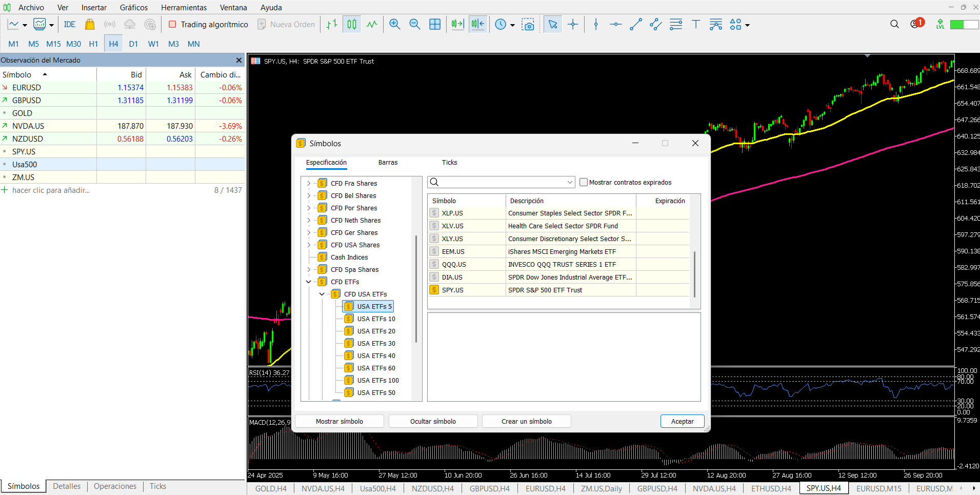Viewport: 980px width, 495px height.
Task: Open symbol search dropdown arrow
Action: 570,182
